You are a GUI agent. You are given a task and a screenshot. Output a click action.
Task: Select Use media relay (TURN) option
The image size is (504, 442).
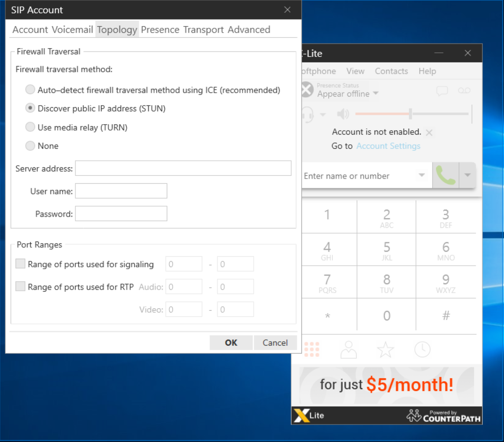pos(30,127)
